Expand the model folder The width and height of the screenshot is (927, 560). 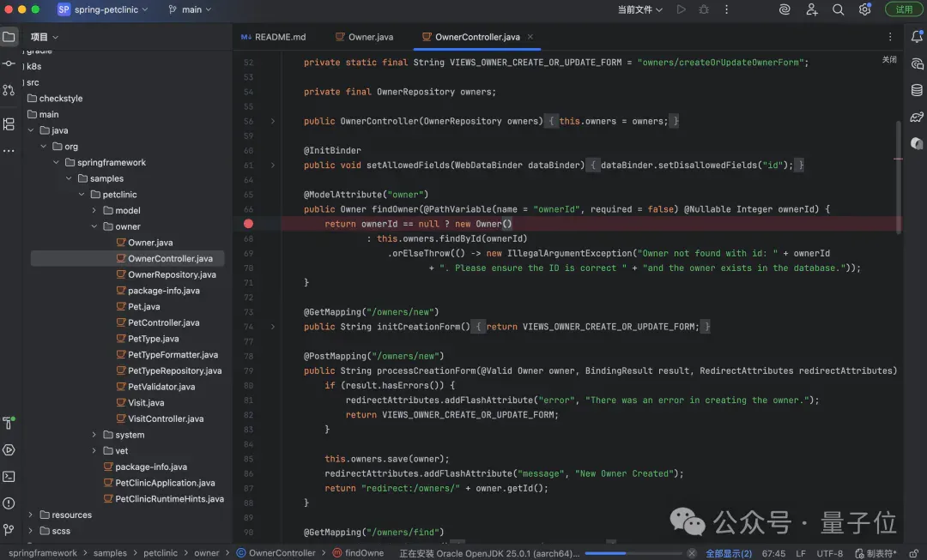pyautogui.click(x=94, y=210)
